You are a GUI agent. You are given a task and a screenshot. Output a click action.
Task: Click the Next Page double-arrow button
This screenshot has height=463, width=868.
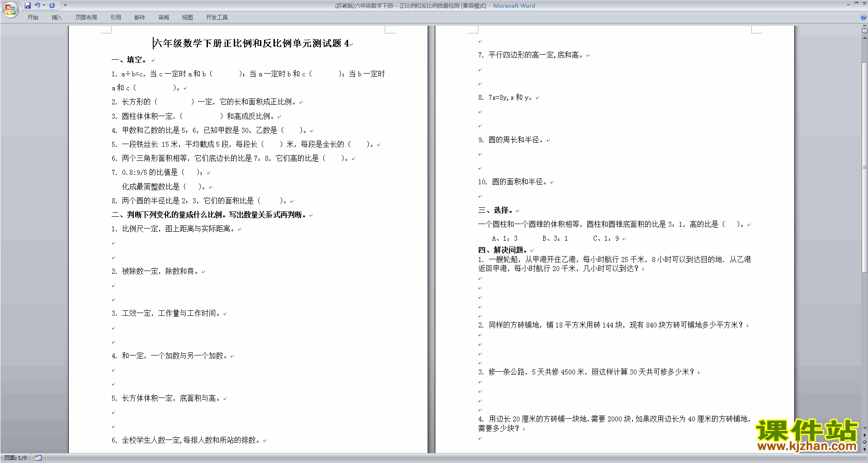(x=864, y=449)
